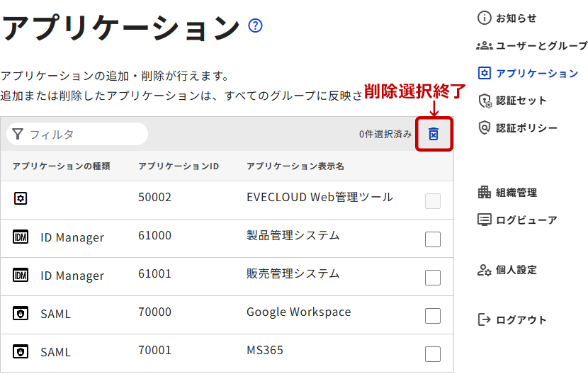Select 認証ポリシー in the sidebar
Image resolution: width=588 pixels, height=374 pixels.
point(526,128)
